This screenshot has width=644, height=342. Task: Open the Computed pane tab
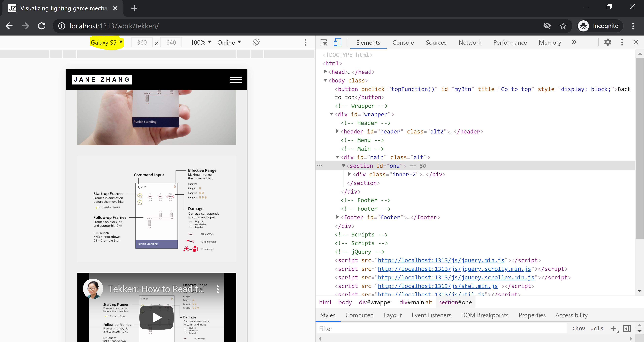coord(359,315)
